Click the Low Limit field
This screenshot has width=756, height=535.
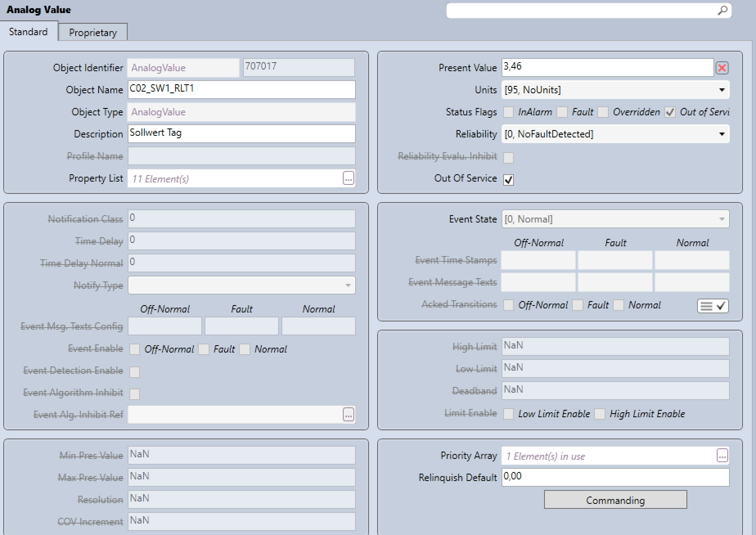coord(615,369)
